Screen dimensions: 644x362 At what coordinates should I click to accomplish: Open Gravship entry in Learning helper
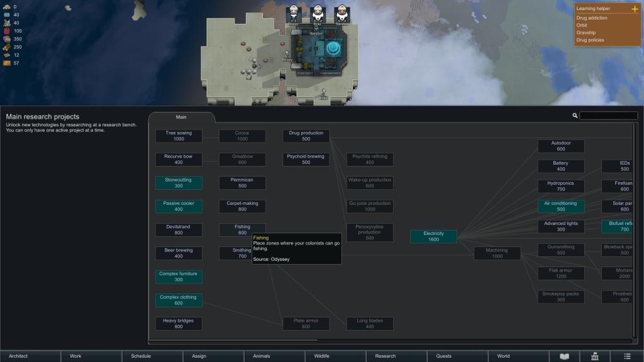pyautogui.click(x=586, y=33)
